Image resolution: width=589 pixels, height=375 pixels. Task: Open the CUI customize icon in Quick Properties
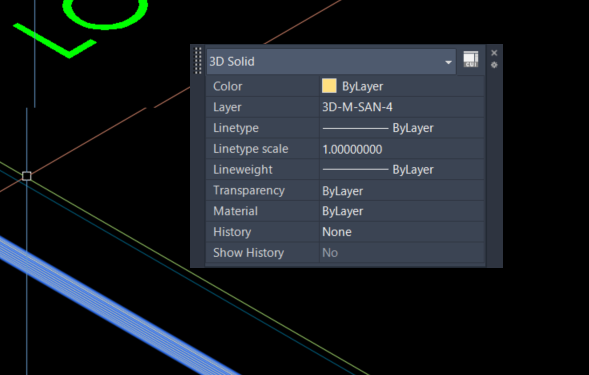coord(470,60)
